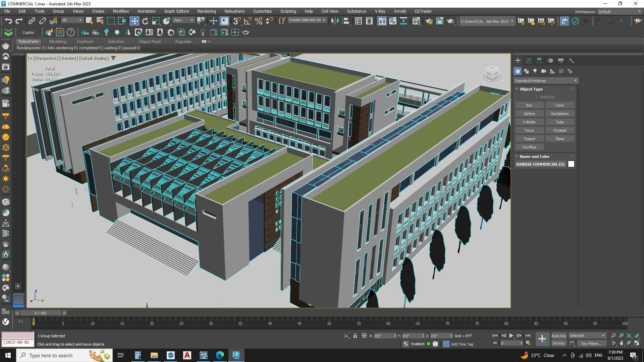The image size is (644, 362).
Task: Activate the Select Object tool
Action: pyautogui.click(x=89, y=21)
